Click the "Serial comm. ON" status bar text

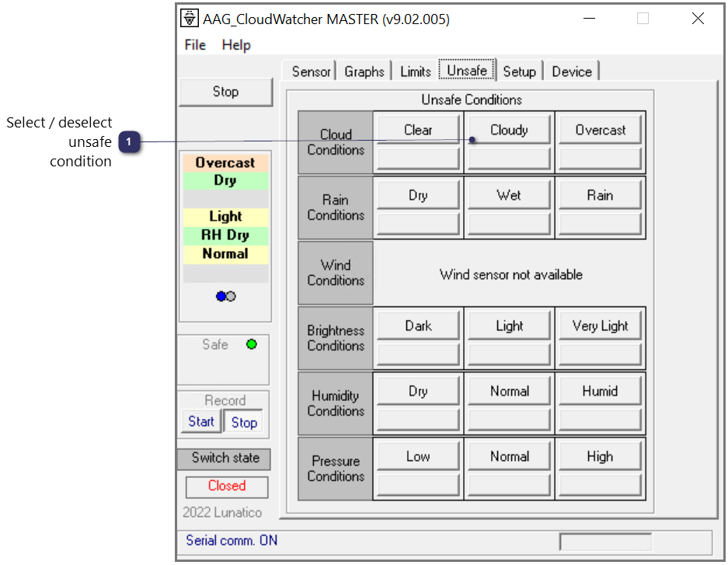tap(232, 541)
